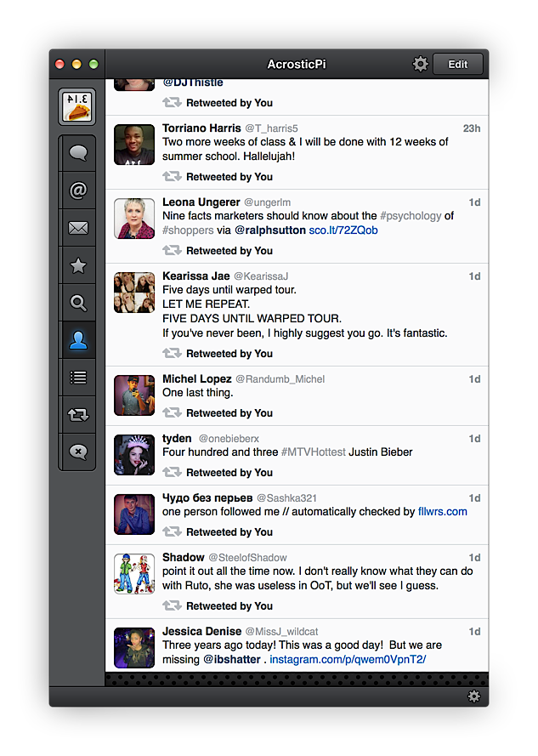Click retweet icon under Michel Lopez tweet
538x756 pixels.
172,412
